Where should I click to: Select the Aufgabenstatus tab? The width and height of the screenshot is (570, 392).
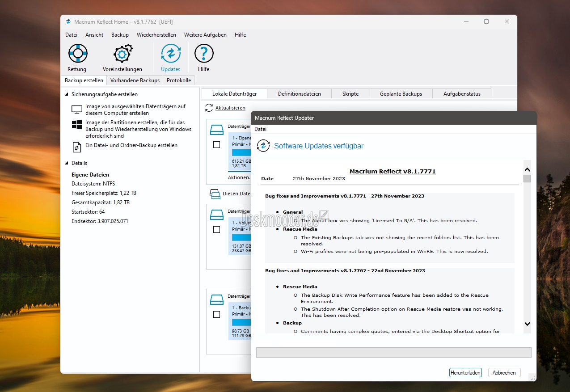pos(462,94)
